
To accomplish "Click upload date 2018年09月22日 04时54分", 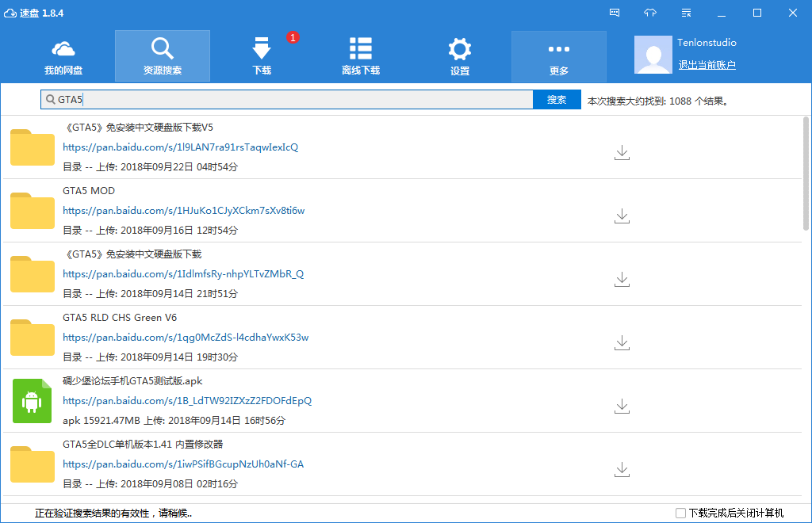I will (179, 166).
